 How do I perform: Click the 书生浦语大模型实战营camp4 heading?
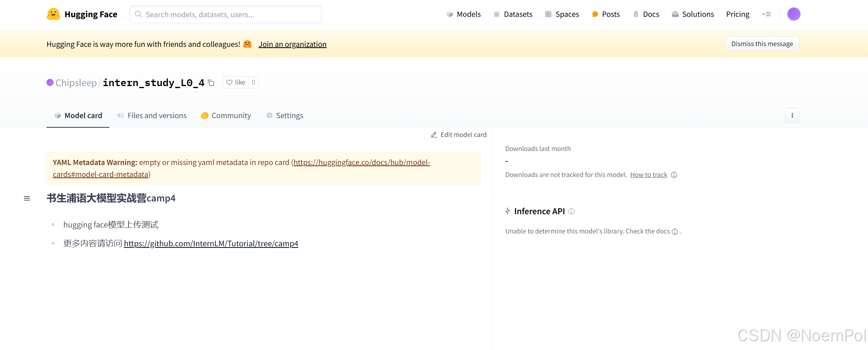(x=111, y=198)
